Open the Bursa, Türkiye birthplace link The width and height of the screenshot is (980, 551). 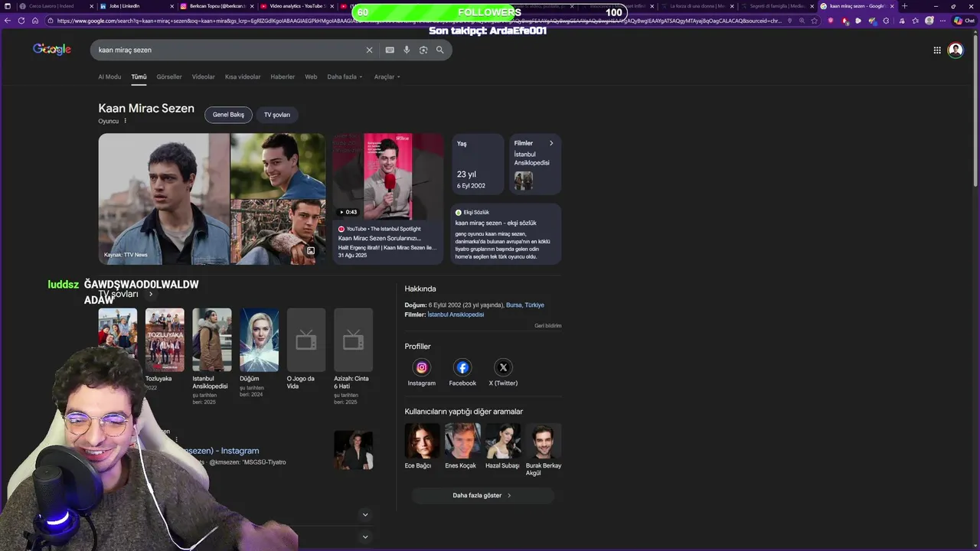point(525,305)
